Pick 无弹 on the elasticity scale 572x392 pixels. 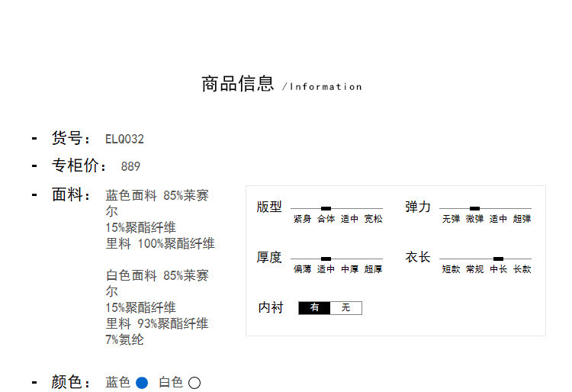coord(451,219)
